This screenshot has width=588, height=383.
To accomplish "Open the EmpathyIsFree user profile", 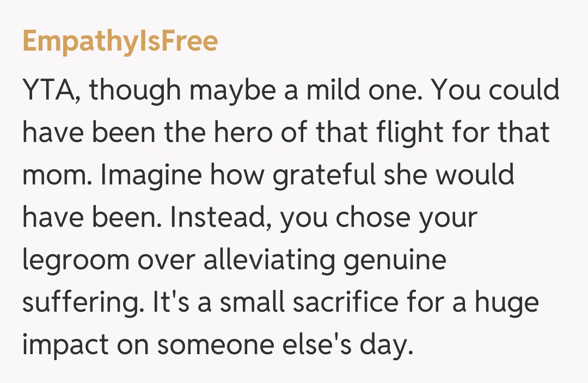I will pyautogui.click(x=120, y=41).
